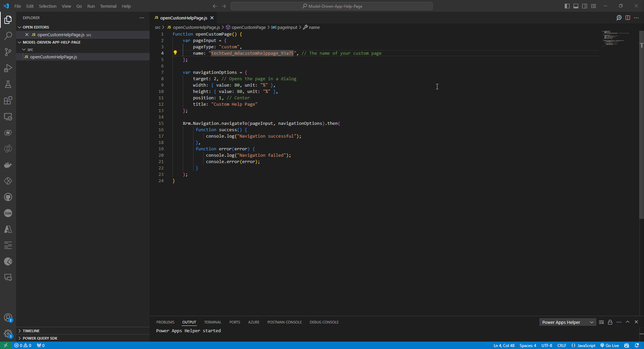Click Go Live in the status bar
Image resolution: width=644 pixels, height=349 pixels.
[x=611, y=345]
